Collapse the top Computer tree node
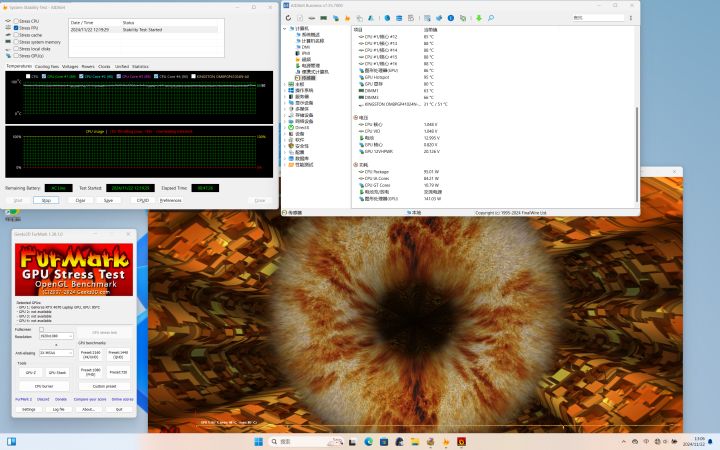The image size is (720, 450). (x=285, y=28)
